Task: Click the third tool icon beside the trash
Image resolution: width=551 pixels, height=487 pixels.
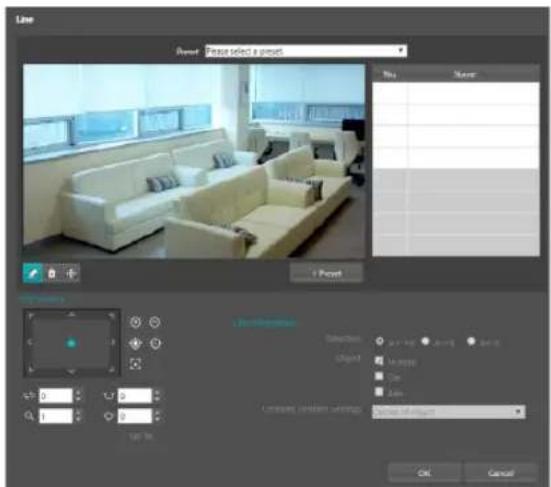Action: (x=71, y=273)
